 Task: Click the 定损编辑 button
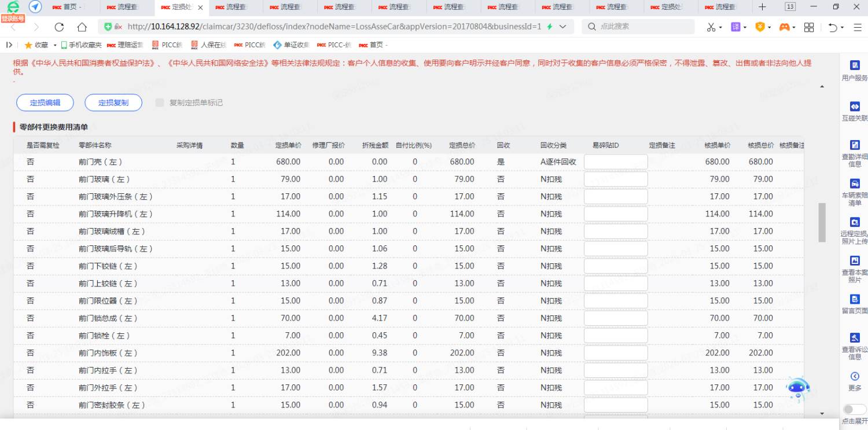(45, 102)
